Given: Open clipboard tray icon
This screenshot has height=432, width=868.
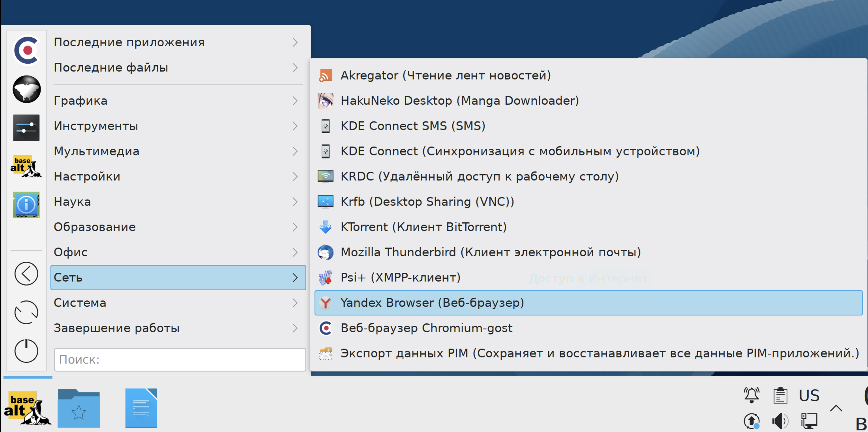Looking at the screenshot, I should (x=780, y=395).
